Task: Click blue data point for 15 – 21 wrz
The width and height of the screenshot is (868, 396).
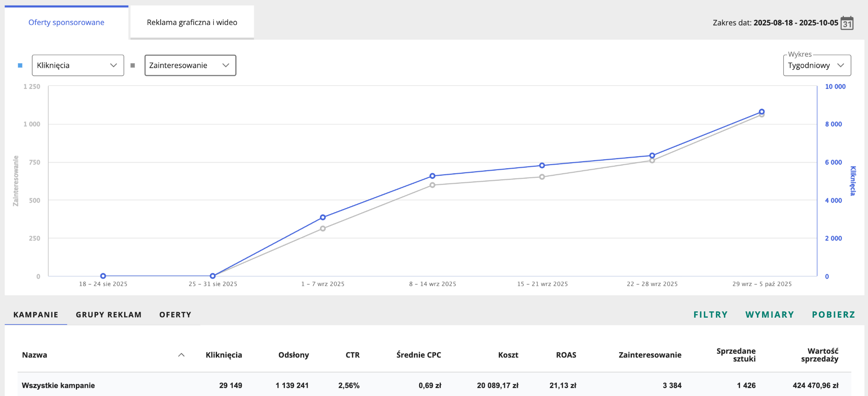Action: (x=542, y=166)
